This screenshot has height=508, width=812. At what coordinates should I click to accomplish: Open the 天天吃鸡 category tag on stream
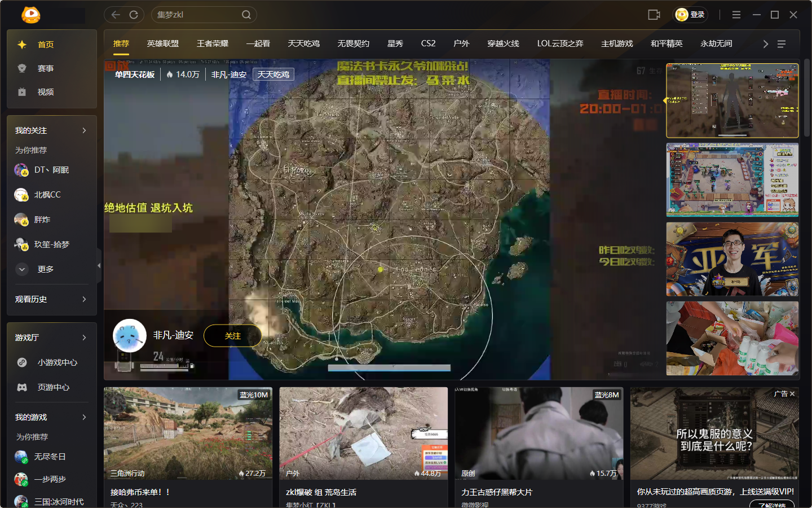[273, 74]
